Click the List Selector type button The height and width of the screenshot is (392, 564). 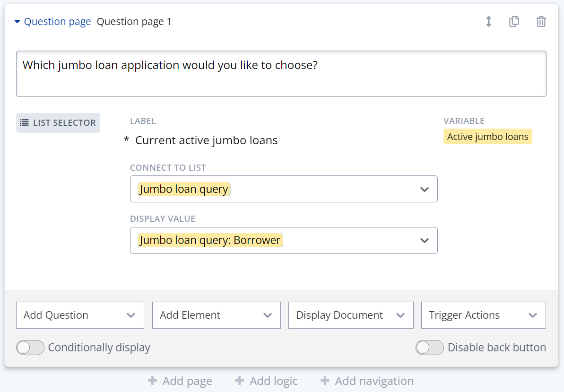pyautogui.click(x=58, y=123)
